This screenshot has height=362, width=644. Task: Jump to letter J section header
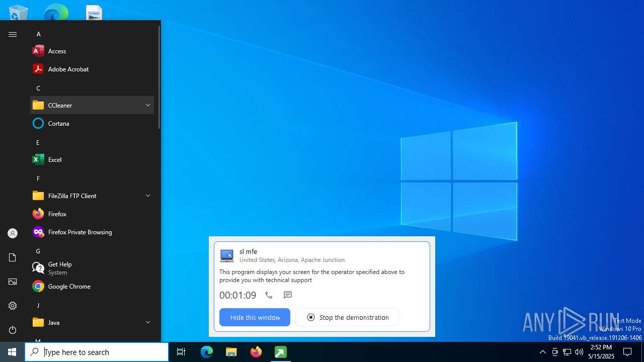(x=38, y=305)
